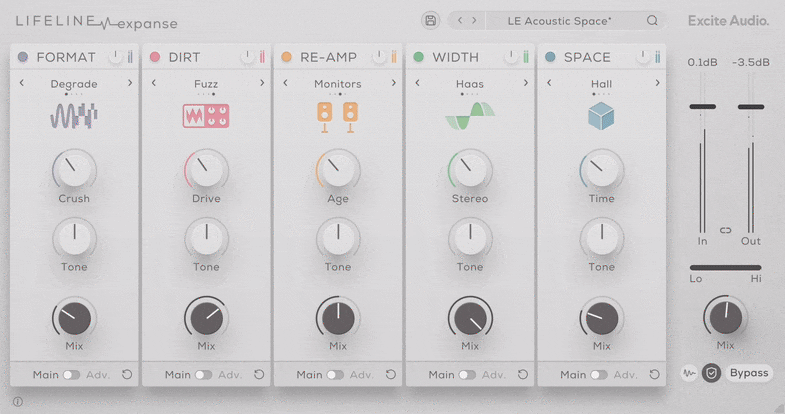
Task: Reset the FORMAT module with its reset icon
Action: click(127, 375)
